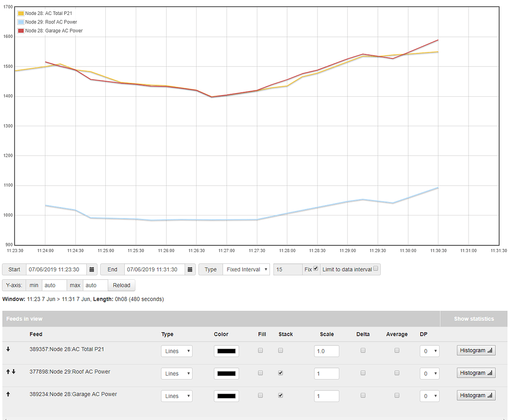Open the End date calendar picker
Image resolution: width=511 pixels, height=420 pixels.
(190, 269)
